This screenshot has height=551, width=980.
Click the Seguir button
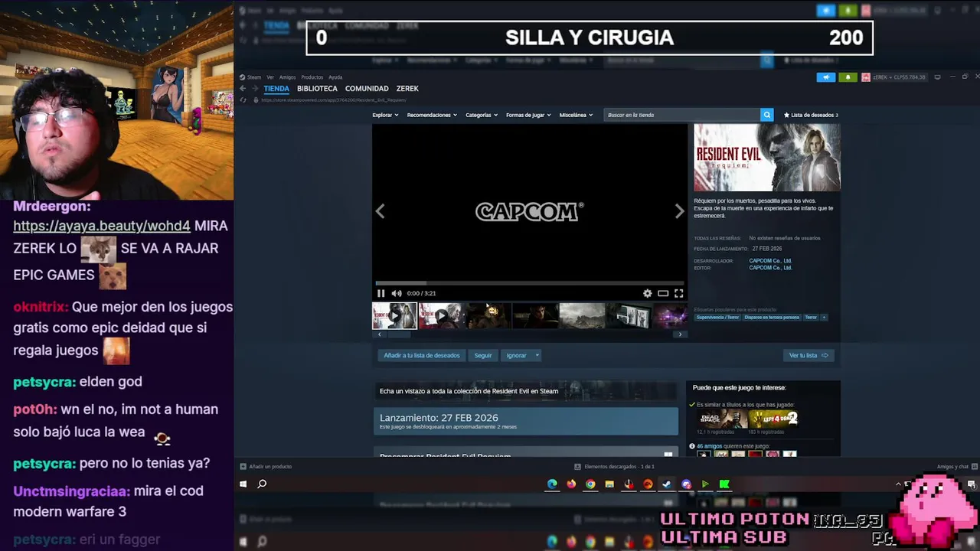pyautogui.click(x=483, y=355)
